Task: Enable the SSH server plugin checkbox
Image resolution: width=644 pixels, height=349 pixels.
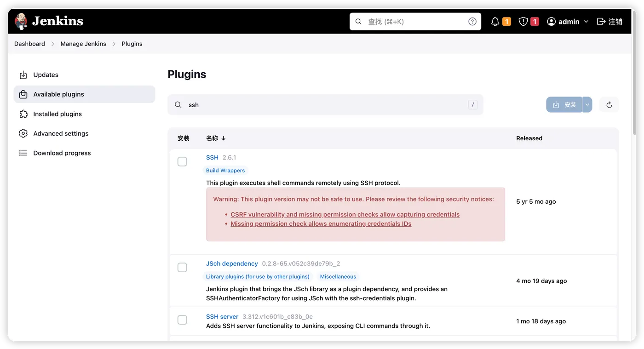Action: click(x=182, y=320)
